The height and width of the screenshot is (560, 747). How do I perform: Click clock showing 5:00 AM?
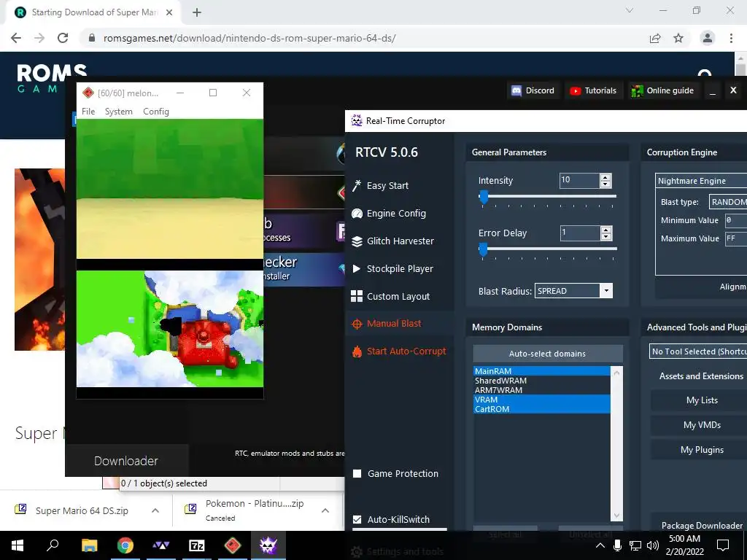[x=684, y=539]
